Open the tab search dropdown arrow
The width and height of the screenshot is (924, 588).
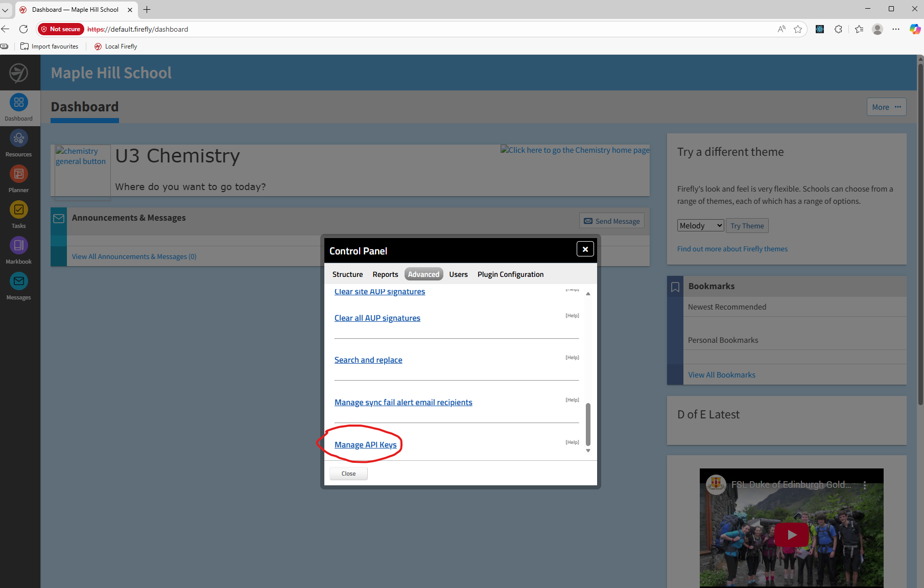tap(5, 10)
